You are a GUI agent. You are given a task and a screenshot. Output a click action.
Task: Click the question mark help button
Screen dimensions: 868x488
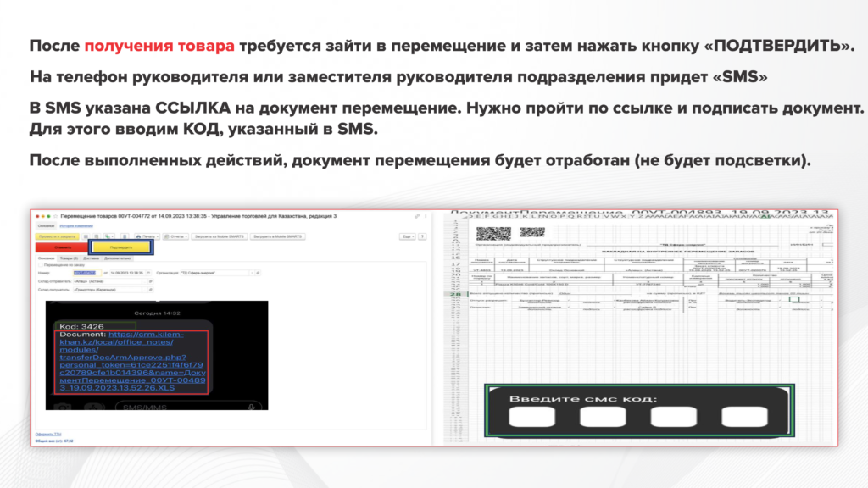[x=422, y=236]
